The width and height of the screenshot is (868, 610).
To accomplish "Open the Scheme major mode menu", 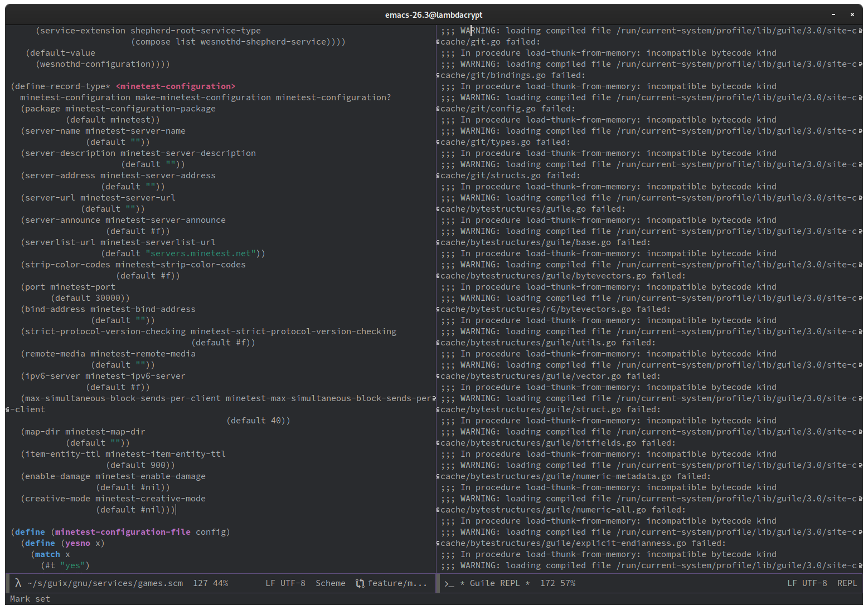I will (x=330, y=583).
